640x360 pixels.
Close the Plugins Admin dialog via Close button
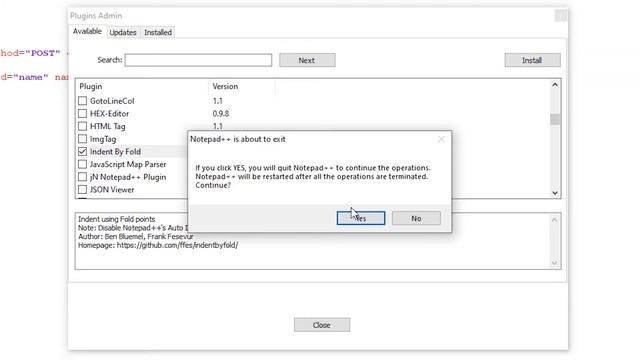tap(322, 325)
